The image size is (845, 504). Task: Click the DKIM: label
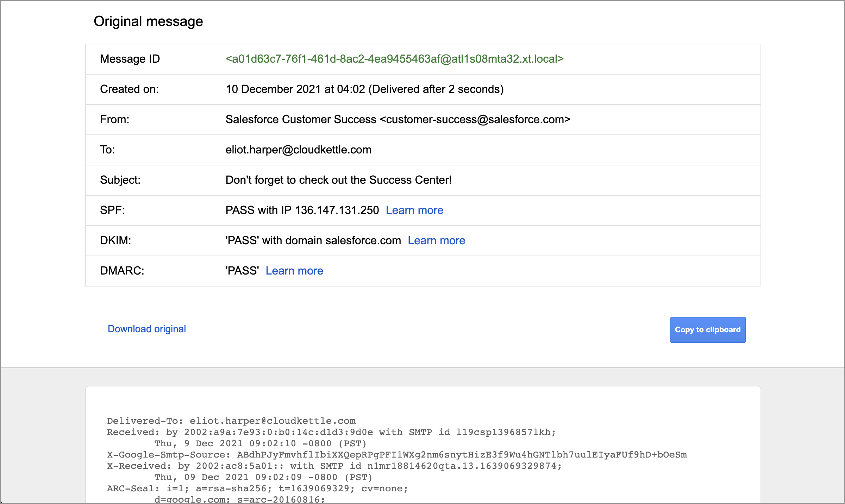(115, 240)
